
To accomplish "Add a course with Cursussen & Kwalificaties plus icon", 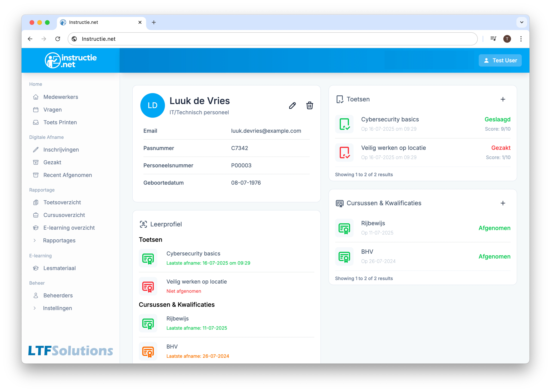I will point(503,203).
